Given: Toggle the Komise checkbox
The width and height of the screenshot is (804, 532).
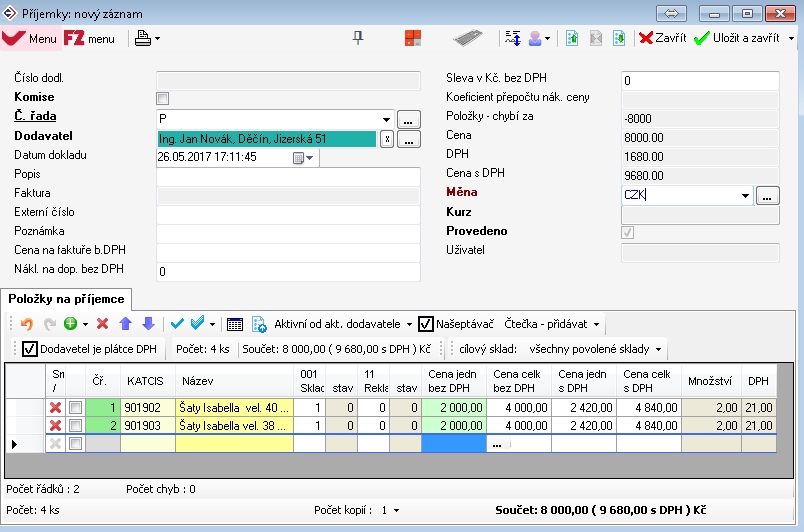Looking at the screenshot, I should 163,98.
